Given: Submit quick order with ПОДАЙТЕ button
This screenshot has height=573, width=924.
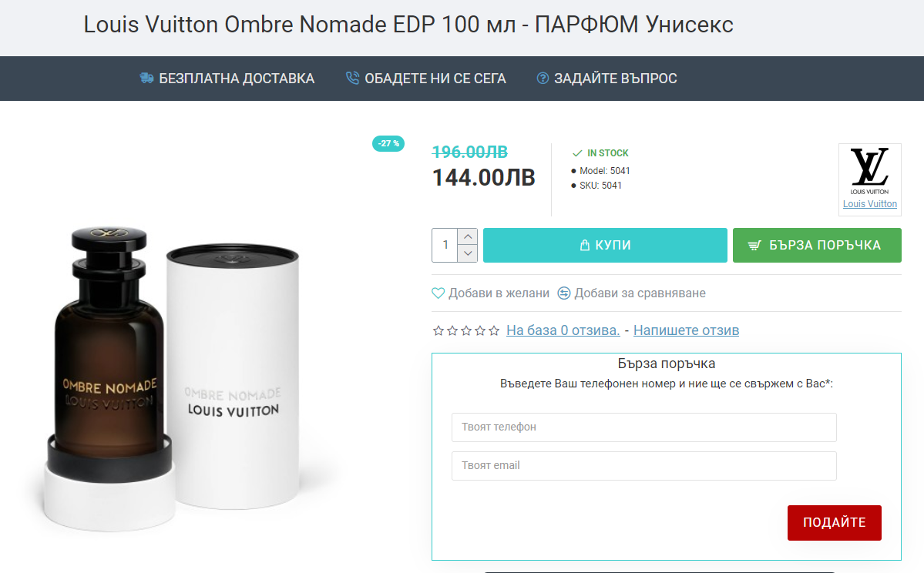Looking at the screenshot, I should [x=834, y=522].
